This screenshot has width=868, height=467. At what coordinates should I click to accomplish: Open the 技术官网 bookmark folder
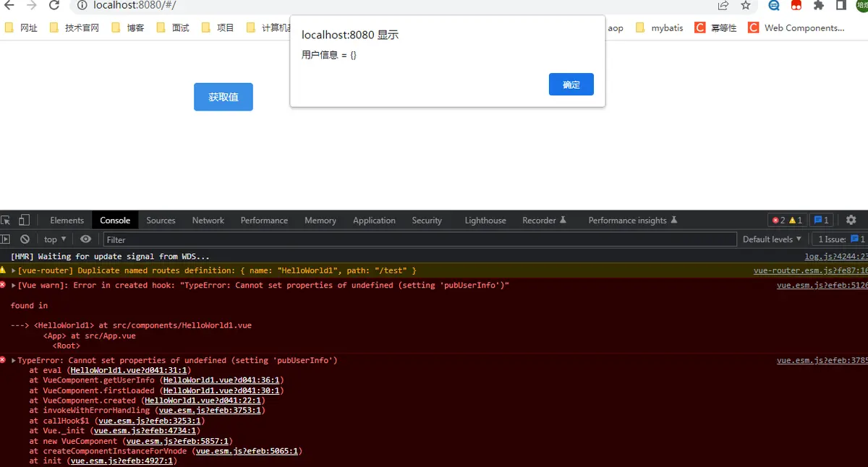[75, 28]
